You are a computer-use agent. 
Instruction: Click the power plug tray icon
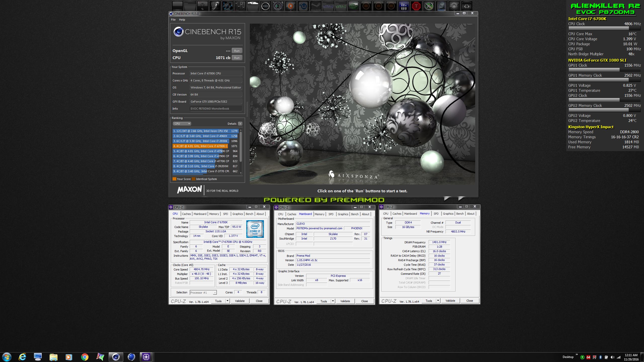coord(606,357)
